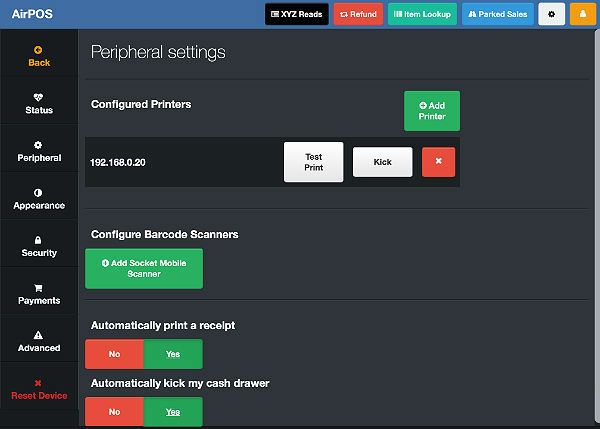Open Parked Sales from top bar

click(x=498, y=14)
